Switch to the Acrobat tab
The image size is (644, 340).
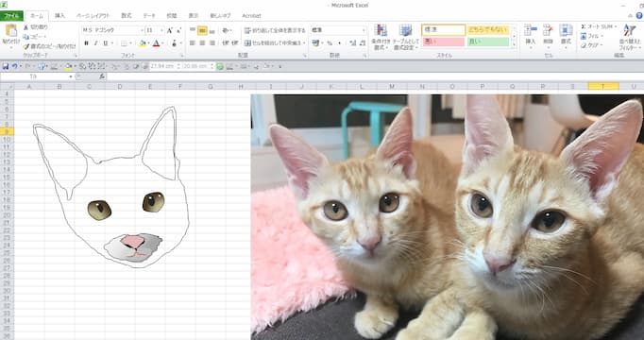point(251,16)
